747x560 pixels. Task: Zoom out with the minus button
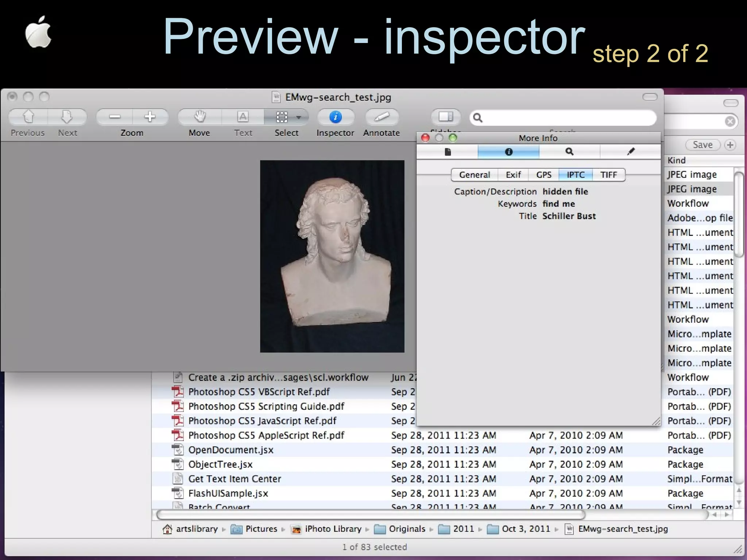tap(115, 117)
